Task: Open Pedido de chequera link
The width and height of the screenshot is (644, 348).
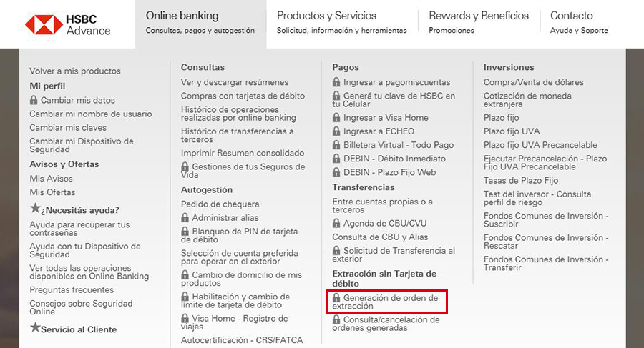Action: [220, 204]
